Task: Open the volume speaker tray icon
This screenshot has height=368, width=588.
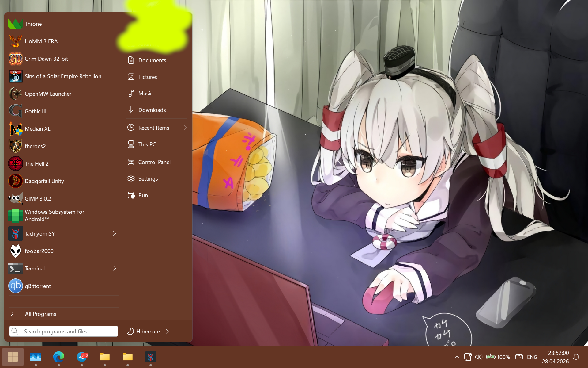Action: 478,357
